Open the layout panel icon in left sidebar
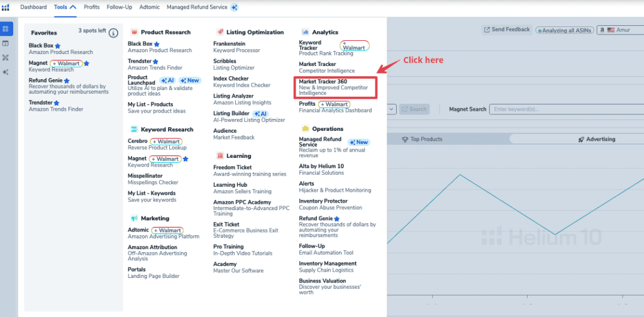Image resolution: width=644 pixels, height=317 pixels. (x=6, y=43)
